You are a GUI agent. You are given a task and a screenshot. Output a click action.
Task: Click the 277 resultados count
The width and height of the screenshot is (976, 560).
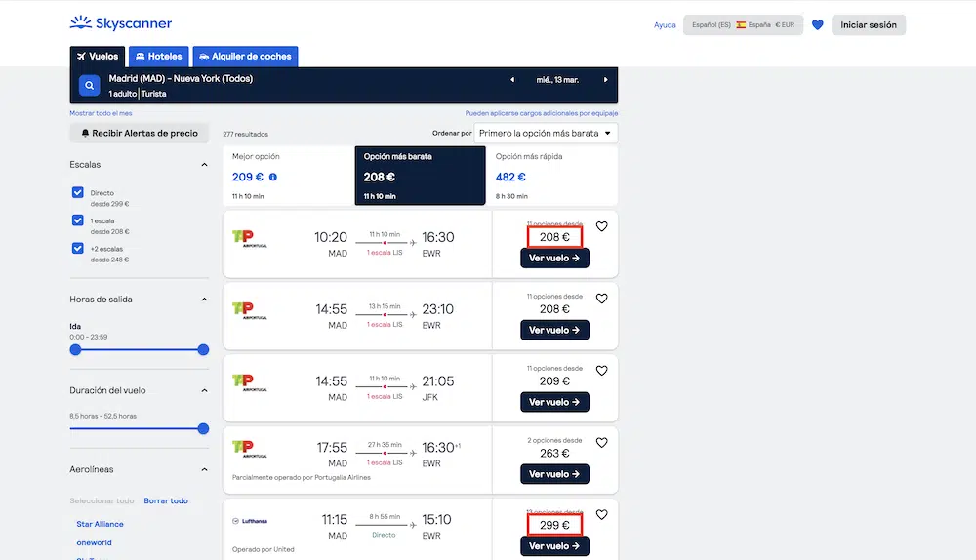245,134
